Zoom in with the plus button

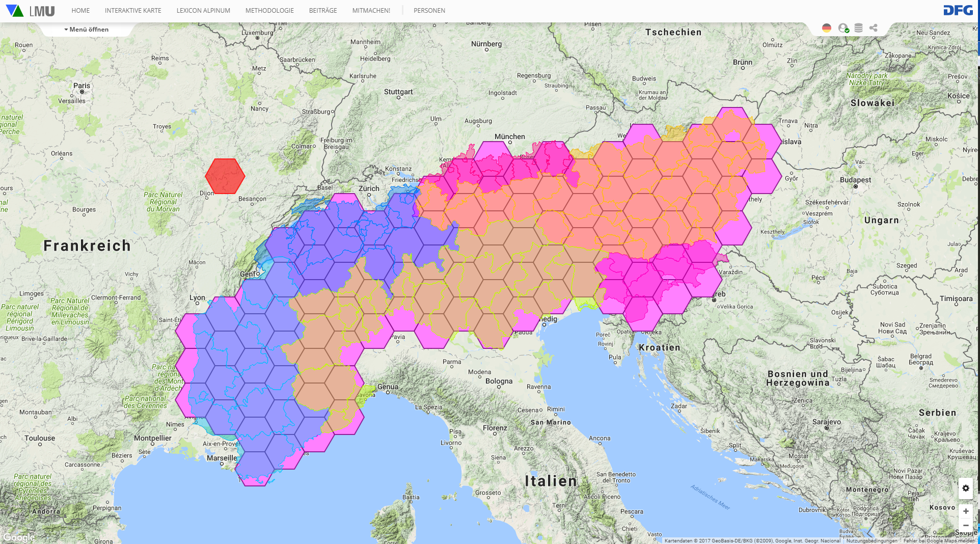[966, 511]
